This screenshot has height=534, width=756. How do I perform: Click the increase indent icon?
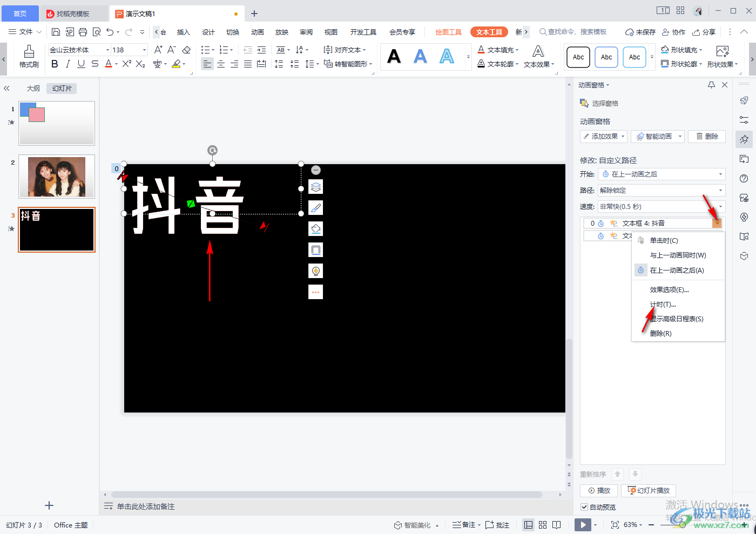[x=261, y=50]
